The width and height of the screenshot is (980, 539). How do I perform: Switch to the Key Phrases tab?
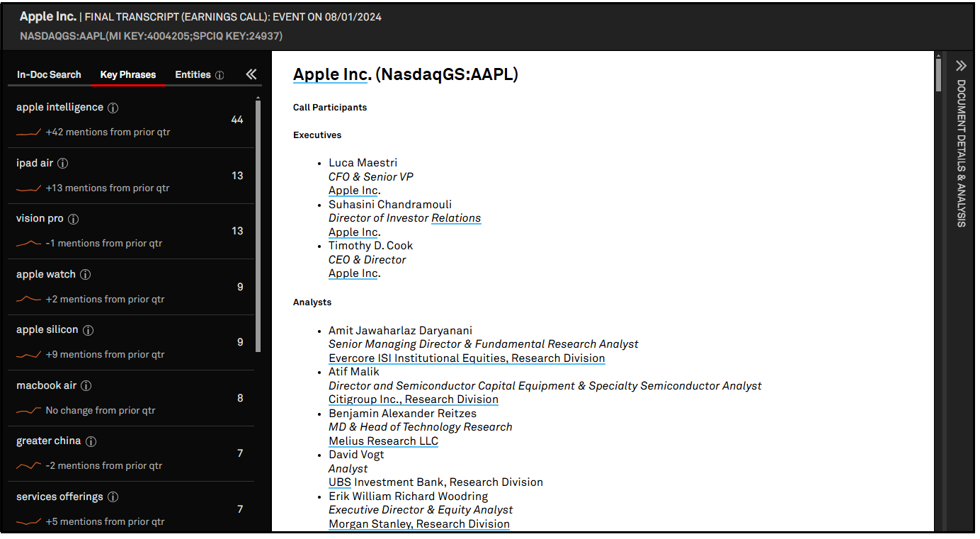tap(128, 74)
